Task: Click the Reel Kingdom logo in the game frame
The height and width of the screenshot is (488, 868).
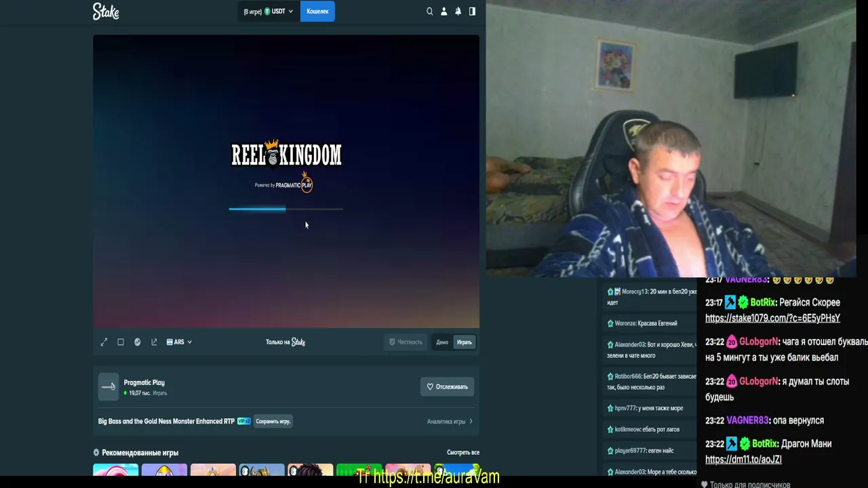Action: click(x=286, y=155)
